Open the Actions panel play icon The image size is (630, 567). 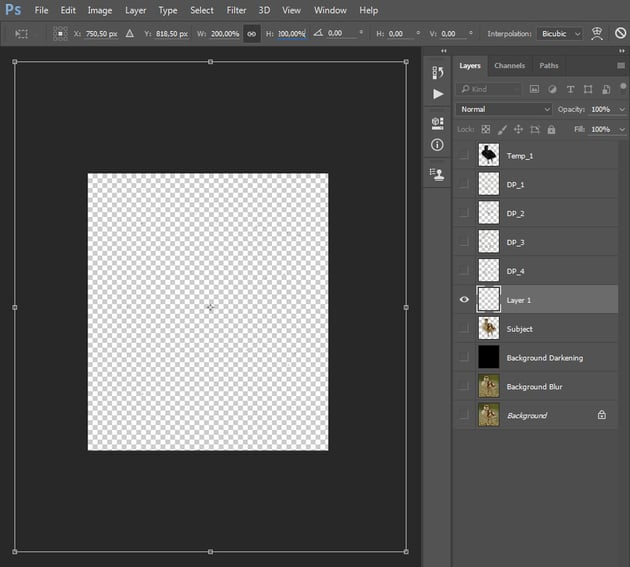pos(437,94)
